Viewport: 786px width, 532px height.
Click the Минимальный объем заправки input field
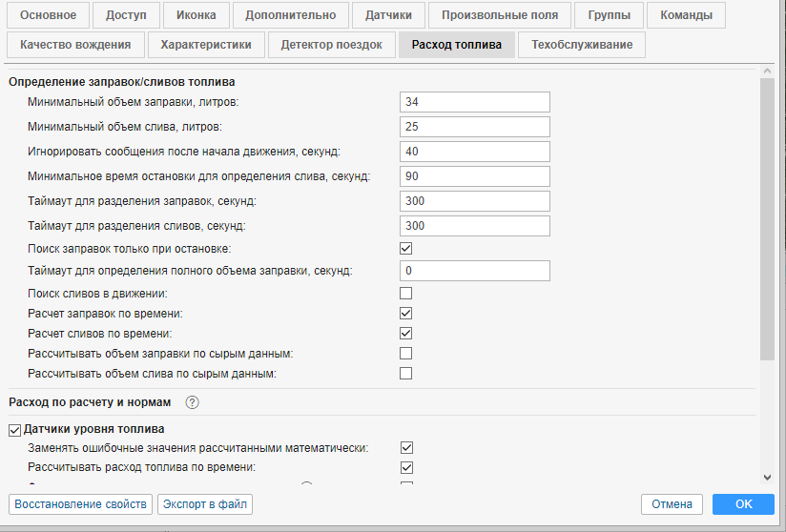tap(474, 102)
